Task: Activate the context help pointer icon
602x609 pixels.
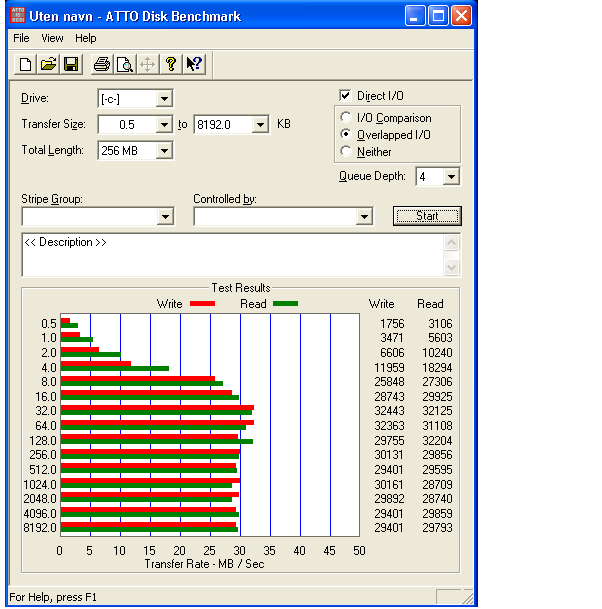Action: coord(194,64)
